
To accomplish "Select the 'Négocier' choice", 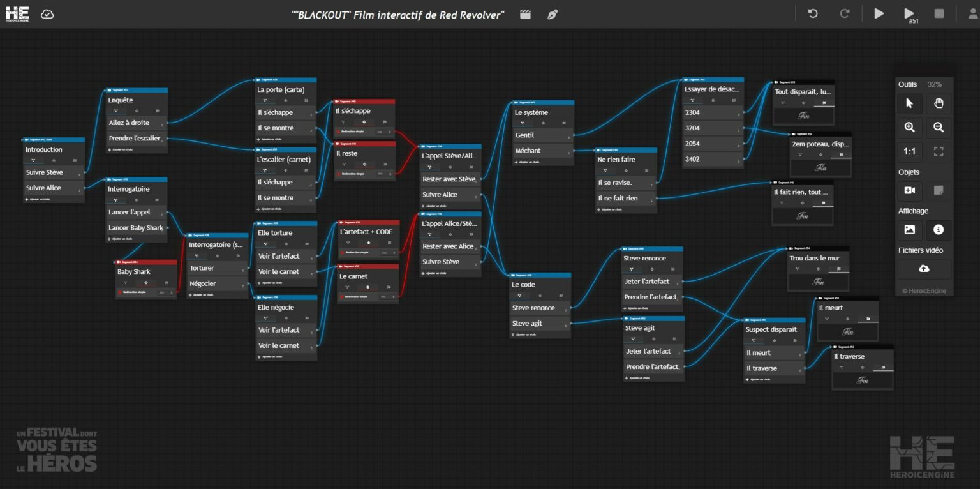I will tap(218, 283).
